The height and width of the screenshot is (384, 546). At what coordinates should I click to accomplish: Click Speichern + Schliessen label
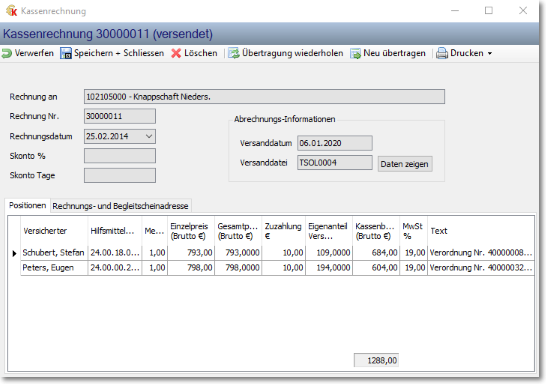[x=119, y=53]
